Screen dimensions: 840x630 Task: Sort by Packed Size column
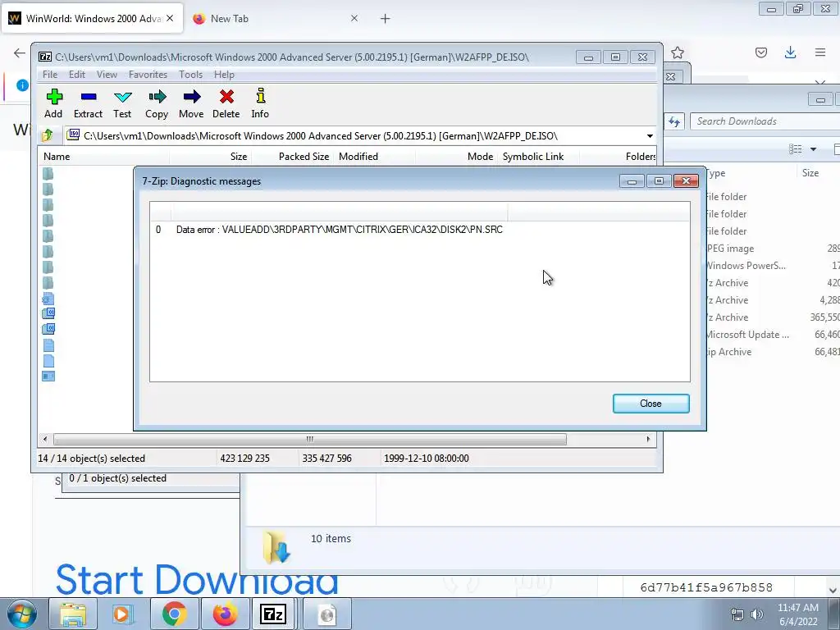click(x=293, y=157)
